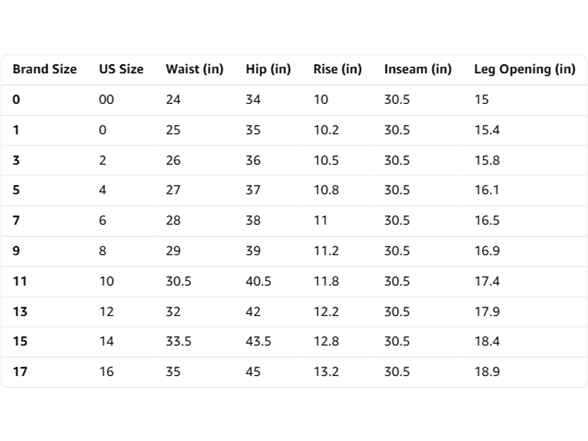Click the Hip (in) column header
The image size is (588, 441).
[268, 69]
